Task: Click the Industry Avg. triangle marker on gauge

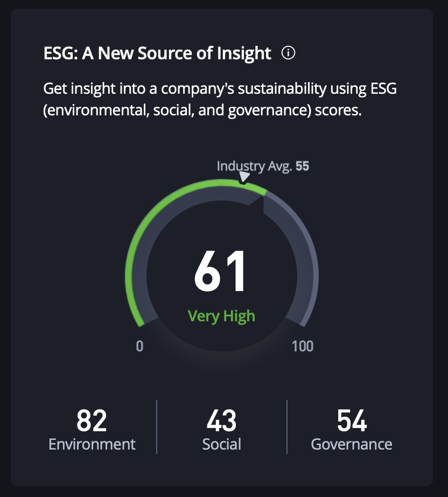Action: 244,177
